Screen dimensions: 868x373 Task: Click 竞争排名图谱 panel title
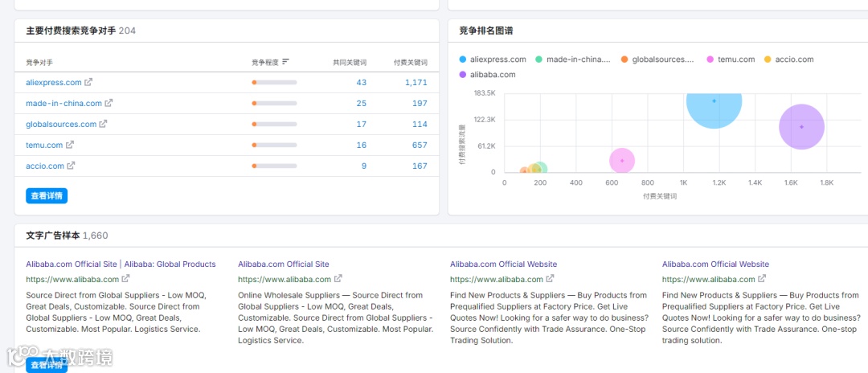coord(486,31)
